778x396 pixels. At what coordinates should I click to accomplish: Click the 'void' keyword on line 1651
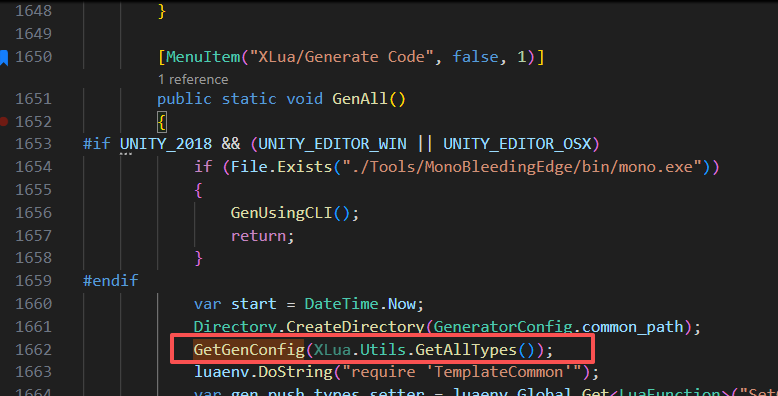click(x=304, y=99)
